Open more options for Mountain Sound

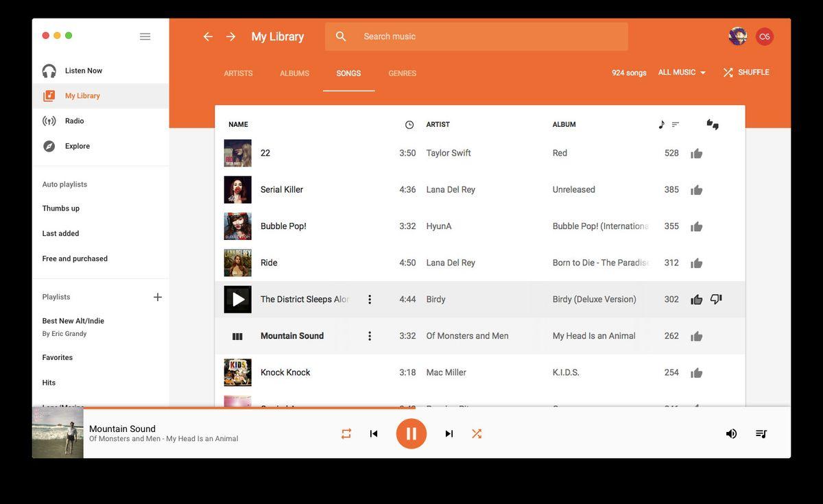click(x=370, y=336)
